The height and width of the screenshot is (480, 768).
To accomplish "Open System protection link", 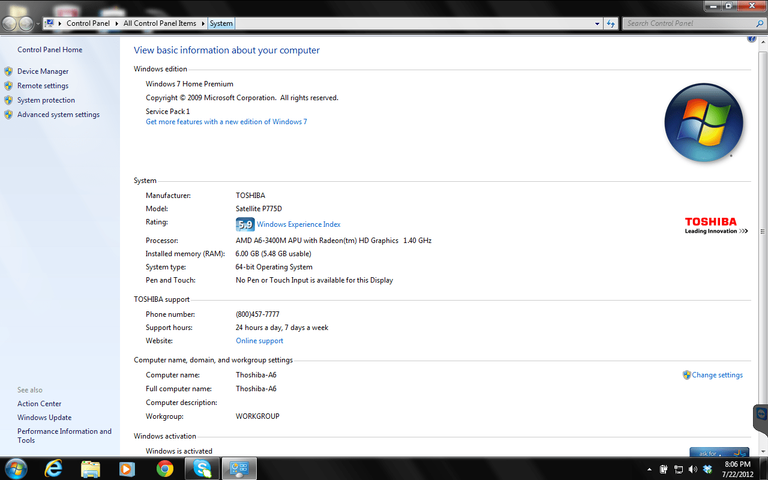I will 46,100.
